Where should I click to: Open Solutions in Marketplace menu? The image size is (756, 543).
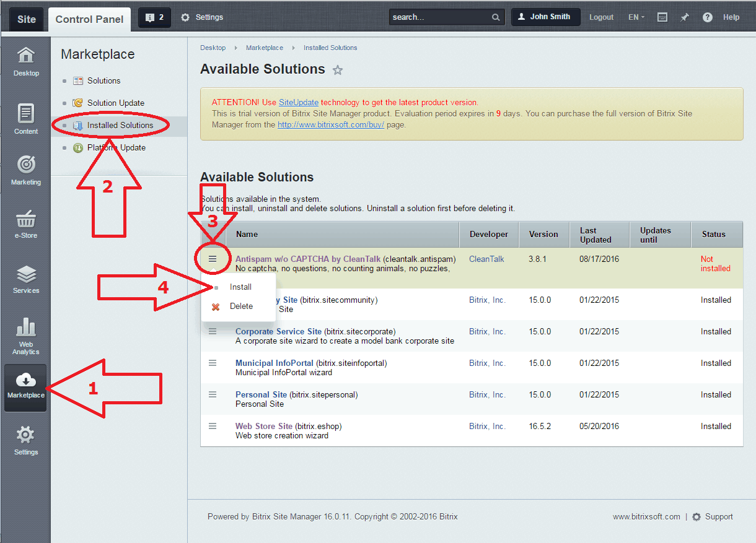[x=103, y=80]
